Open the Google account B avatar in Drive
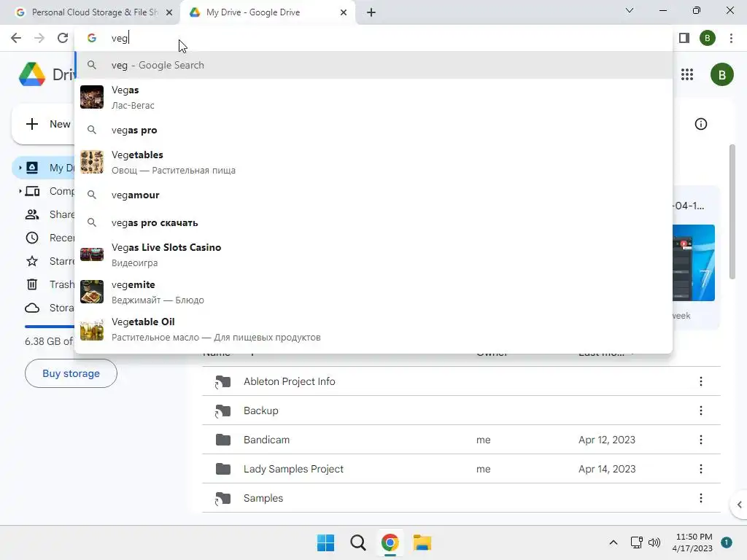747x560 pixels. coord(721,74)
